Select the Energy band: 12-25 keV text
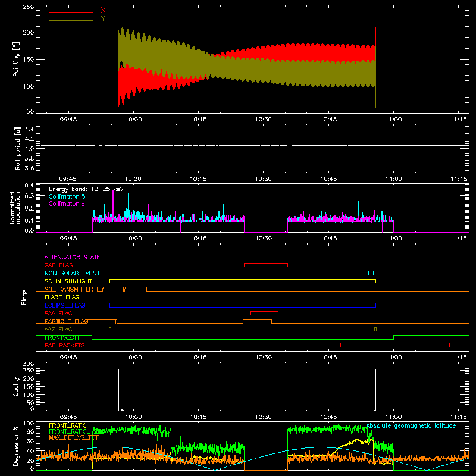Screen dimensions: 476x476 (86, 189)
